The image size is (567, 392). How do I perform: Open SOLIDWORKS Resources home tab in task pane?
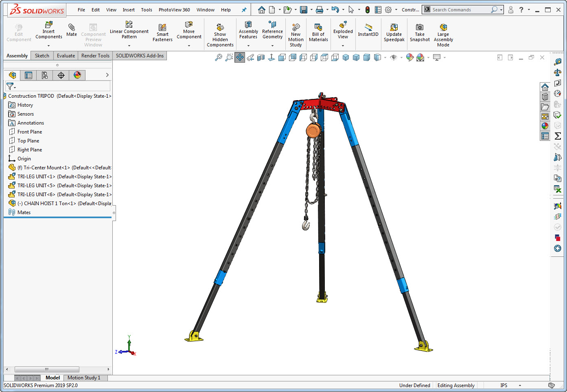click(x=545, y=87)
